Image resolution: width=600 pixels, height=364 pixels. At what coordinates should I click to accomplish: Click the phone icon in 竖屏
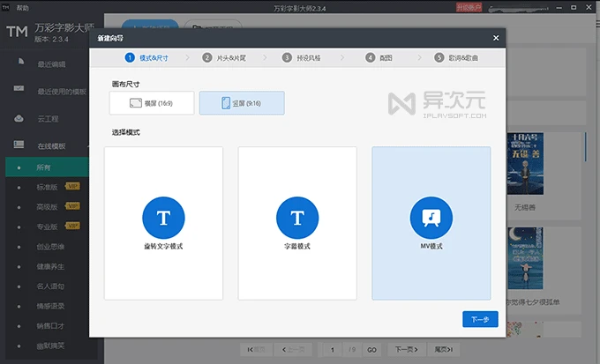pos(226,103)
